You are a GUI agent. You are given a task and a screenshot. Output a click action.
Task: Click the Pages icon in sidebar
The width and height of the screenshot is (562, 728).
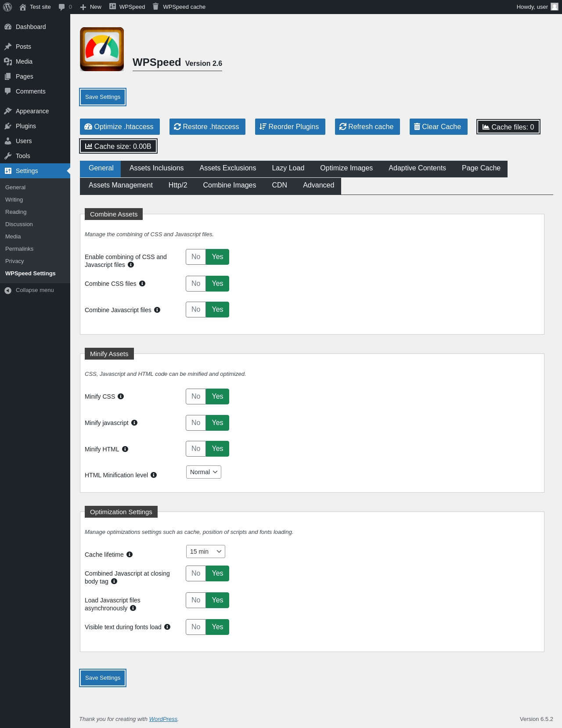coord(8,76)
